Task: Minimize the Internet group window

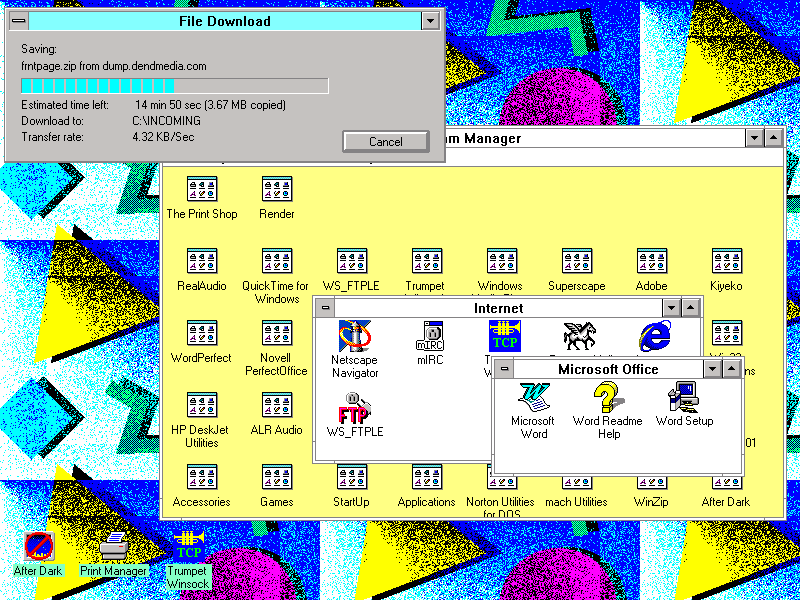Action: pyautogui.click(x=671, y=308)
